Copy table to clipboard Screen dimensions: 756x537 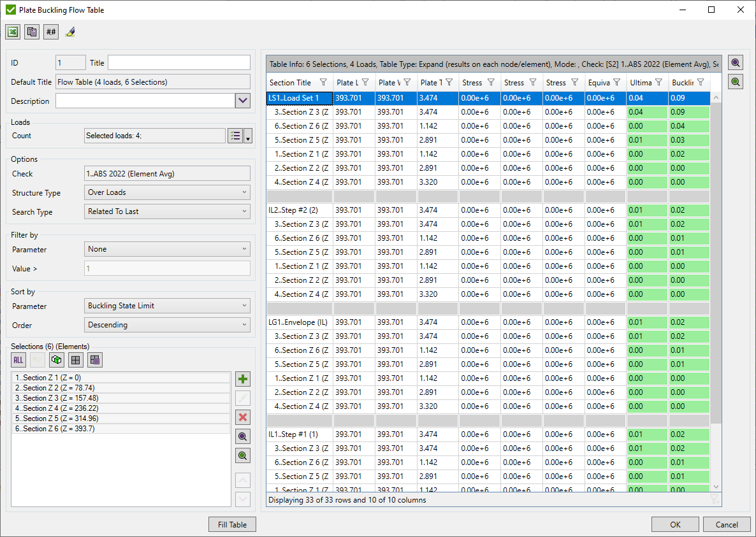(31, 31)
